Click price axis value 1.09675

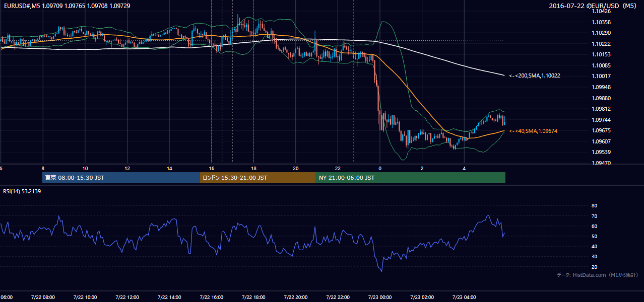click(601, 130)
